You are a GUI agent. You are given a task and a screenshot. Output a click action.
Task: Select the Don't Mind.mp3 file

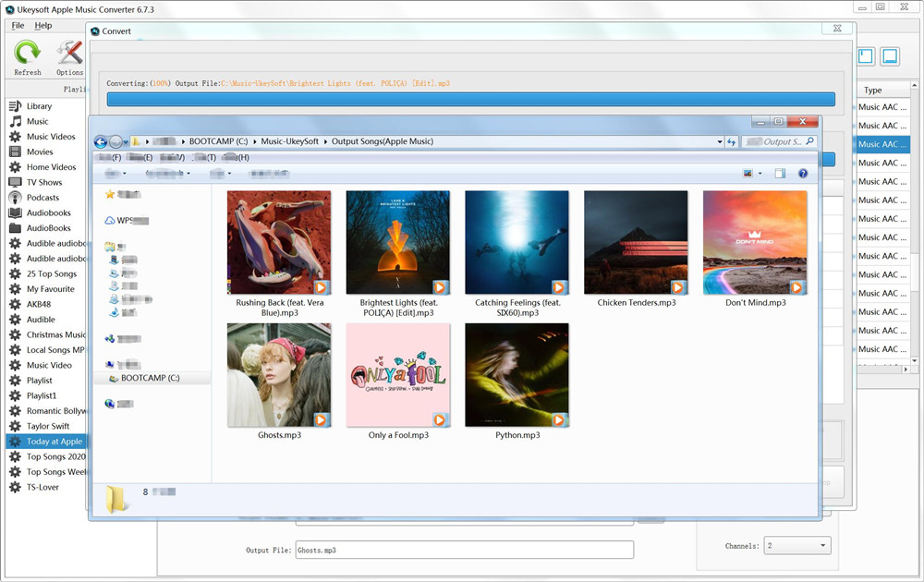click(755, 249)
